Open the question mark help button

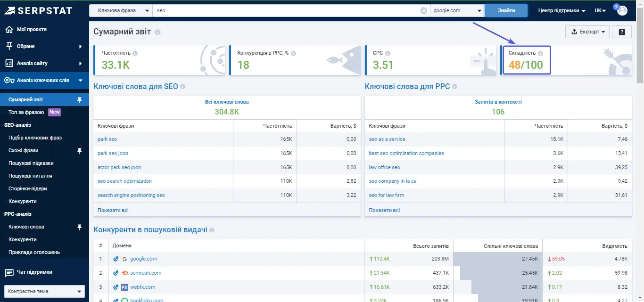tap(622, 32)
